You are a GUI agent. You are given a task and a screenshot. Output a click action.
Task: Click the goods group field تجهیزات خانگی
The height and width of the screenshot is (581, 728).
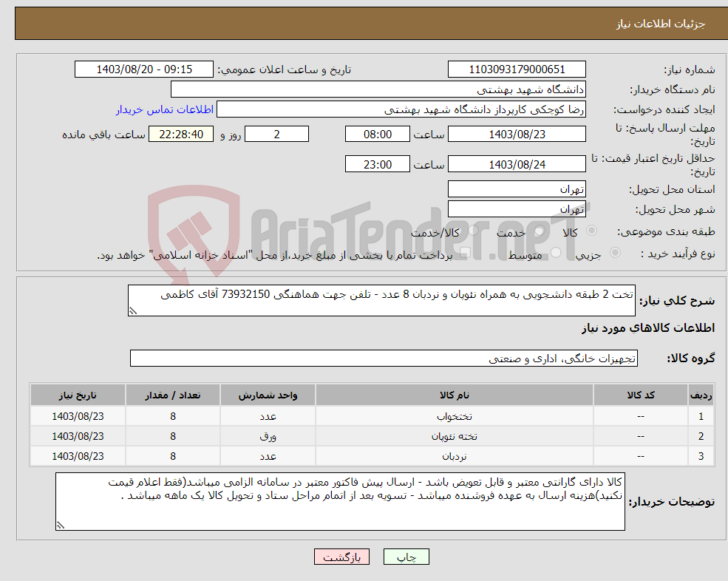coord(384,359)
